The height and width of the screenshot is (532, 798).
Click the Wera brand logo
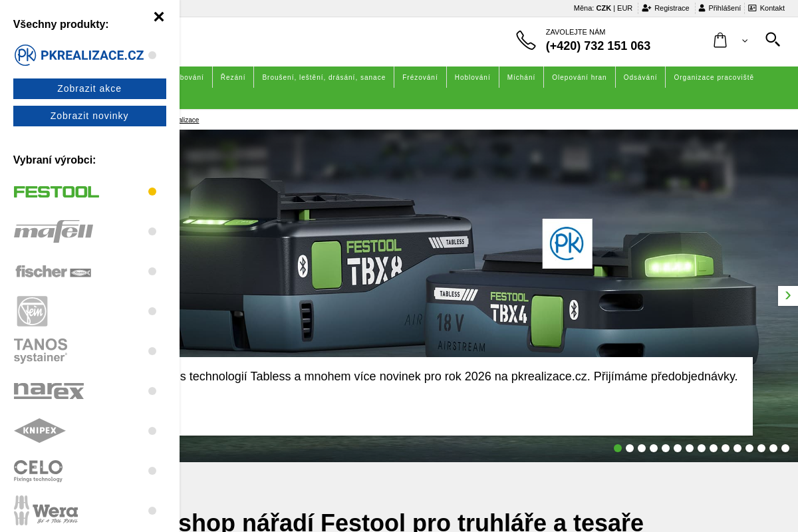[x=46, y=511]
